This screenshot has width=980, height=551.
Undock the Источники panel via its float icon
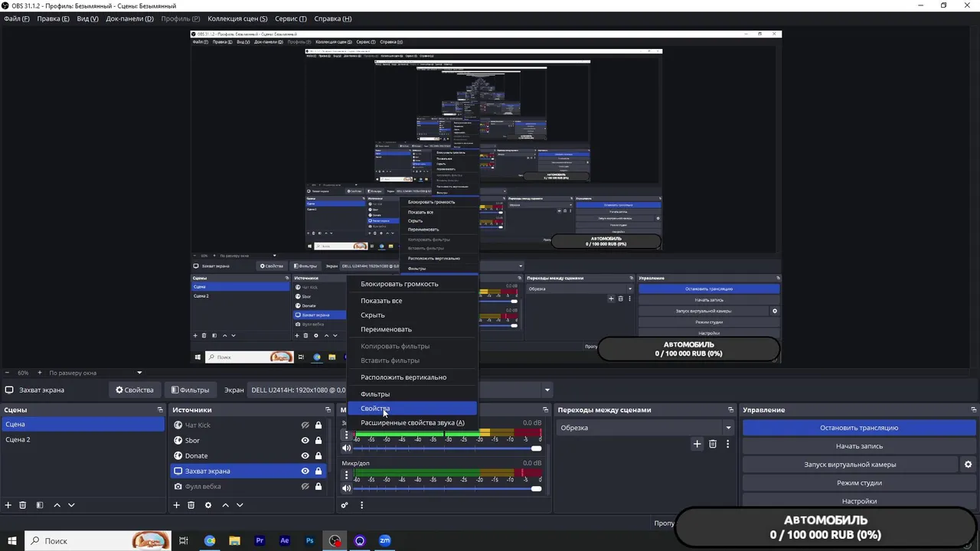(328, 410)
